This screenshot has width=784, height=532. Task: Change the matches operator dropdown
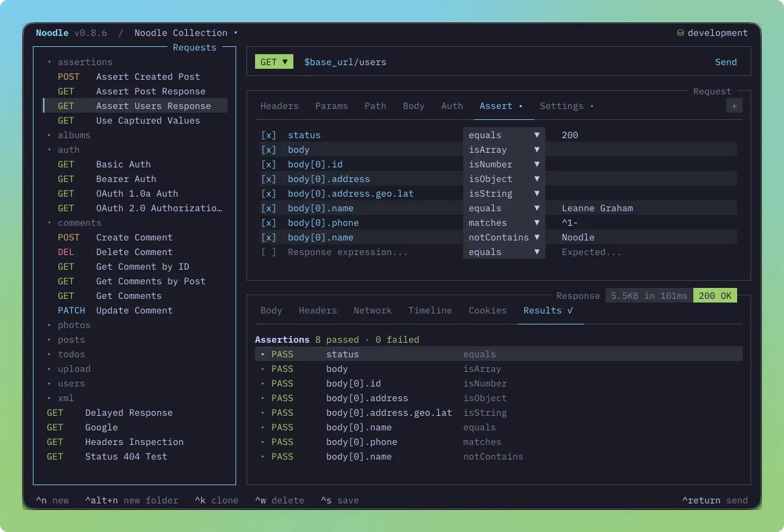pos(504,223)
